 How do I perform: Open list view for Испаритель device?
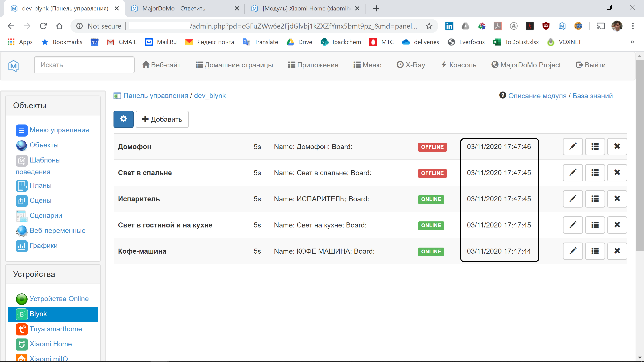(595, 199)
